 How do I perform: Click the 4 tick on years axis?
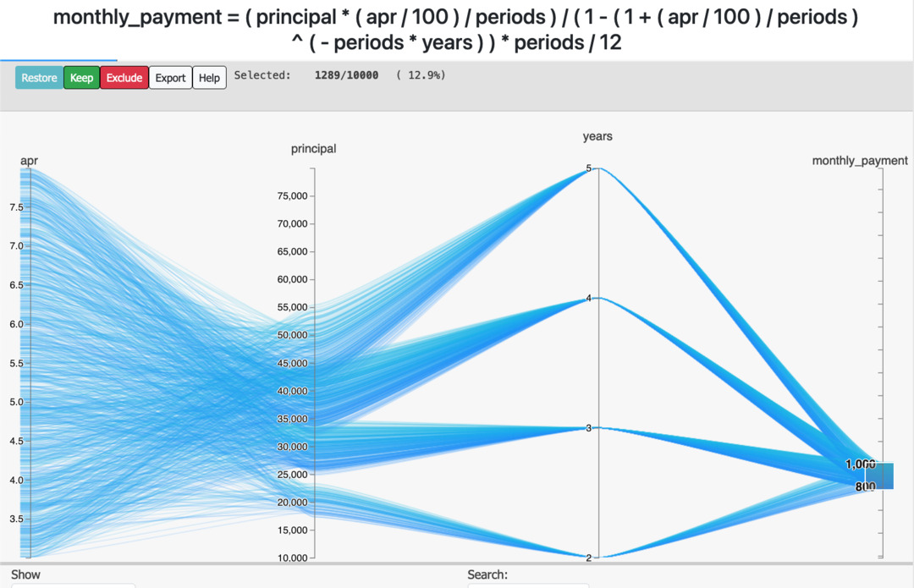click(589, 299)
